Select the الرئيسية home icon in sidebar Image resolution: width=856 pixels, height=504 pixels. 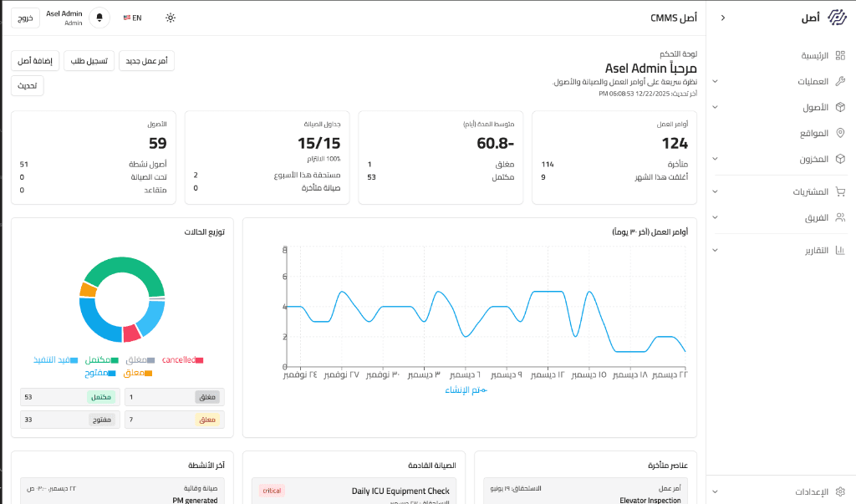point(841,55)
